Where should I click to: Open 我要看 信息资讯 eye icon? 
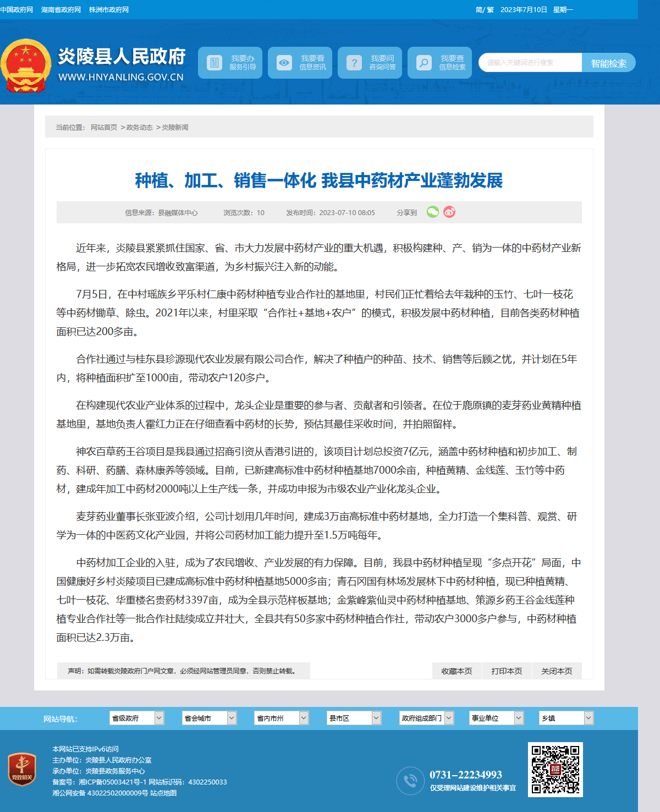point(284,63)
